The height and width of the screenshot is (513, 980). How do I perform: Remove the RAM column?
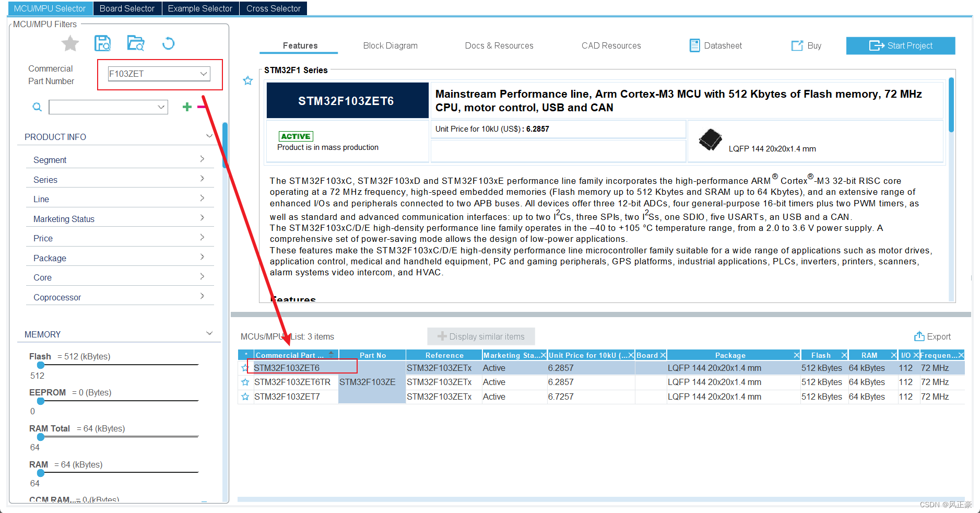[893, 355]
